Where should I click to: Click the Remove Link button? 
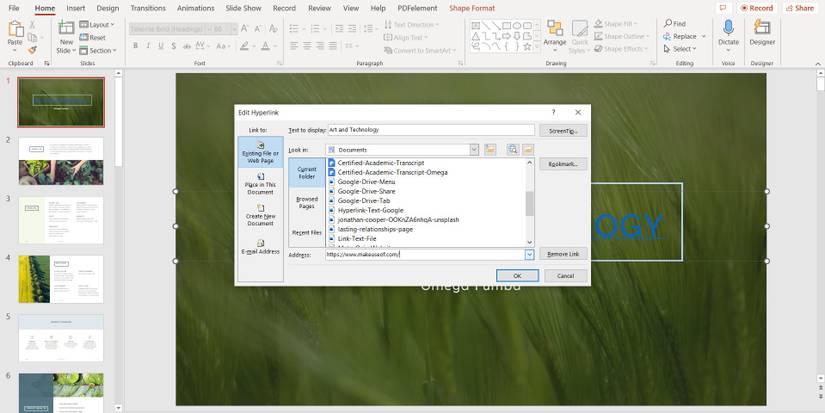pos(563,254)
